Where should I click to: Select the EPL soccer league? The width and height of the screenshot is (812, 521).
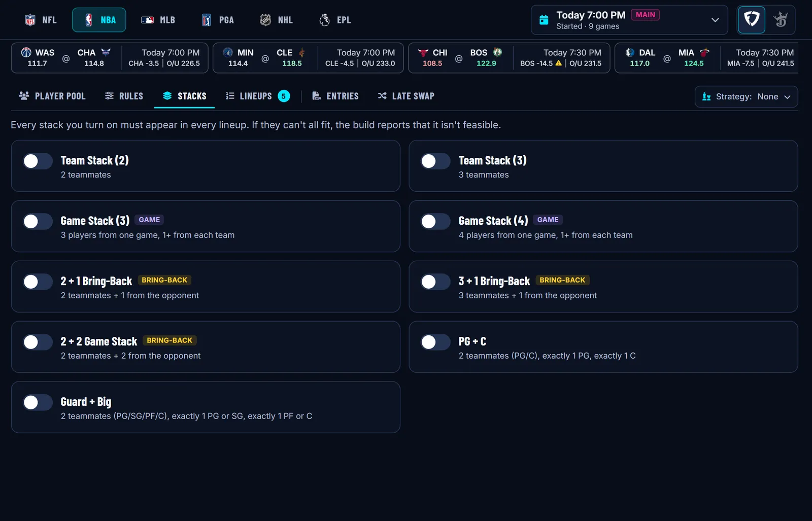coord(335,20)
